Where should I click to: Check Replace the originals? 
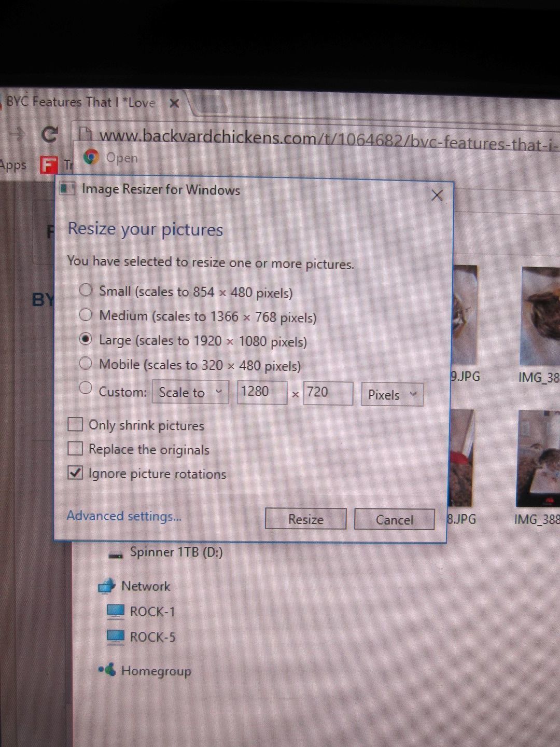click(x=75, y=448)
